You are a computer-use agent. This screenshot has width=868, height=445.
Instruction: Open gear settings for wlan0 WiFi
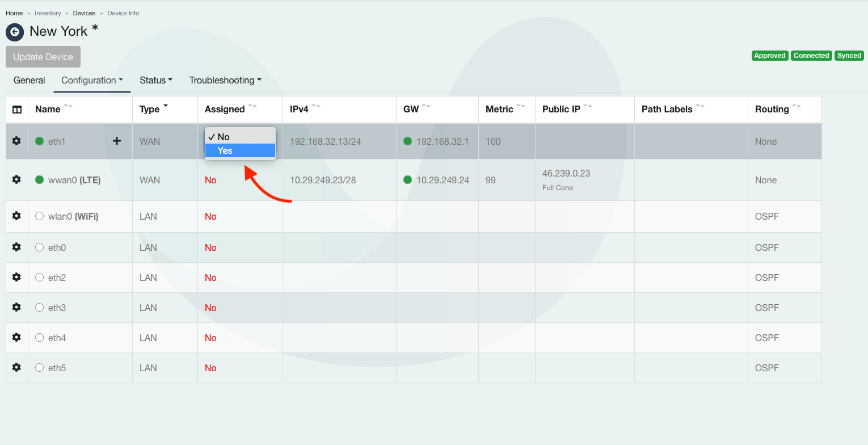[16, 216]
